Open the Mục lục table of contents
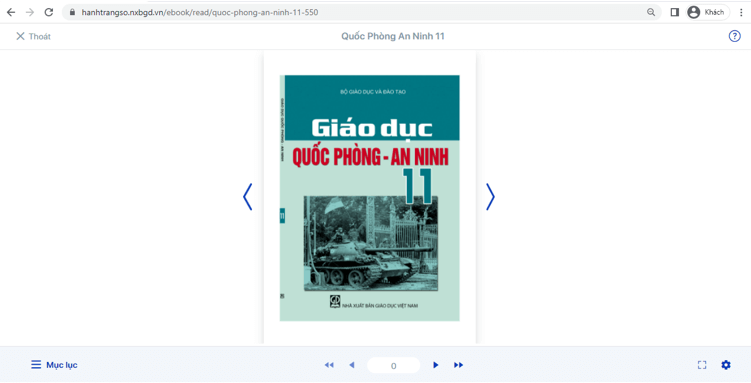 click(54, 365)
